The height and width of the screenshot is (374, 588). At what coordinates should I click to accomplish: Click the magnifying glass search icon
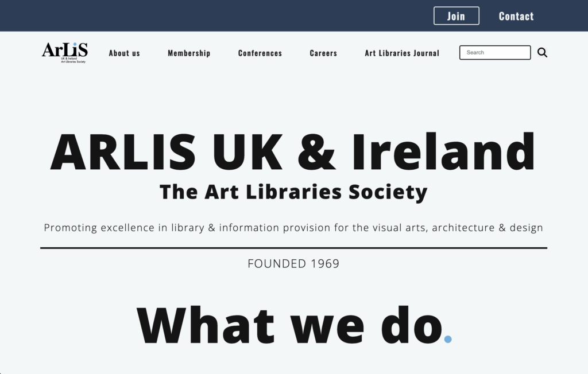click(542, 53)
